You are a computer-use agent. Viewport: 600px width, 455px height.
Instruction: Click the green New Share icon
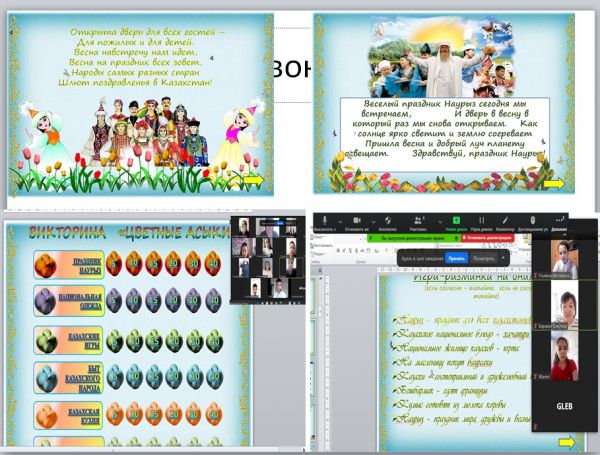tap(456, 219)
